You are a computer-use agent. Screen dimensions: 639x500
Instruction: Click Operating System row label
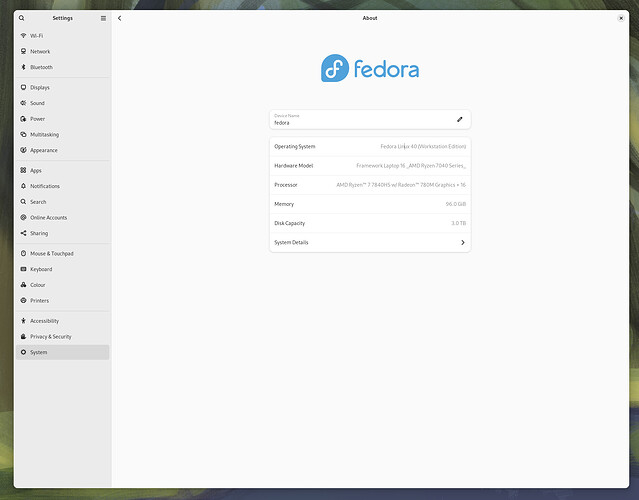[295, 146]
